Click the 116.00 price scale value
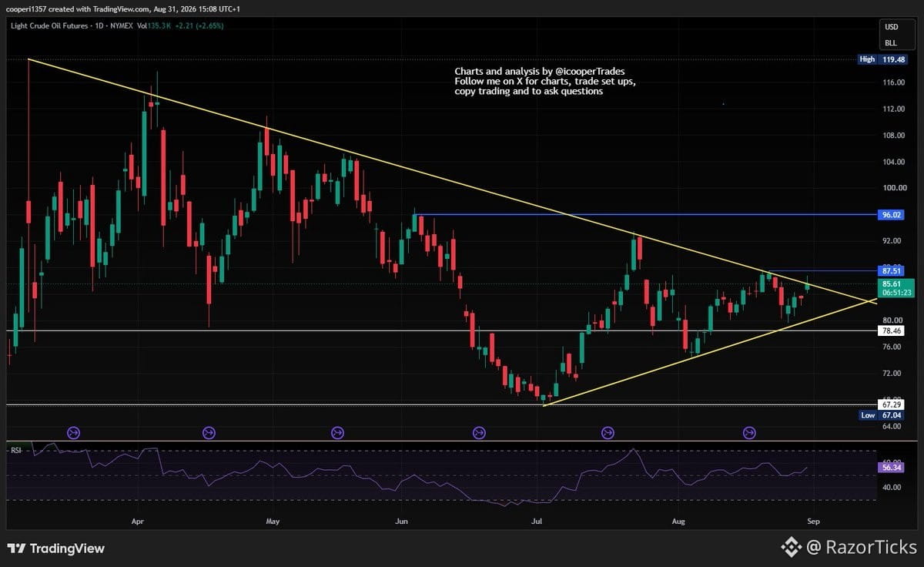Screen dimensions: 924x567 [893, 82]
